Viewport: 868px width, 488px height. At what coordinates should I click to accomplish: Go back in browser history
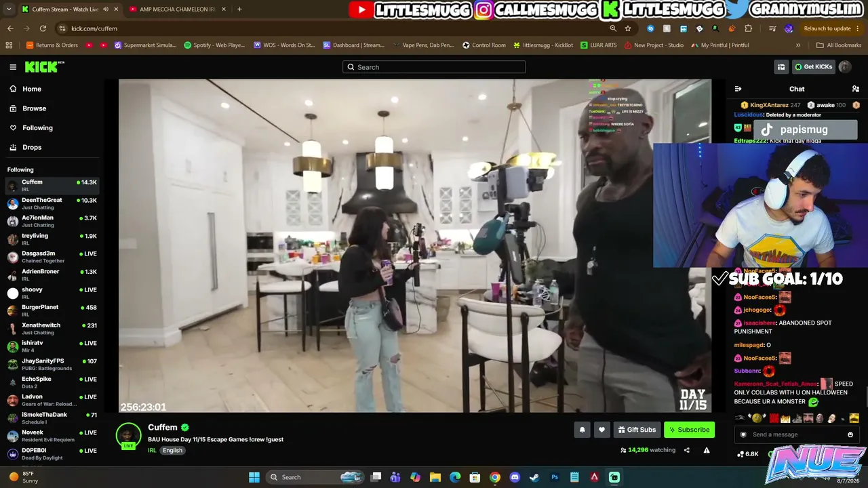point(10,28)
